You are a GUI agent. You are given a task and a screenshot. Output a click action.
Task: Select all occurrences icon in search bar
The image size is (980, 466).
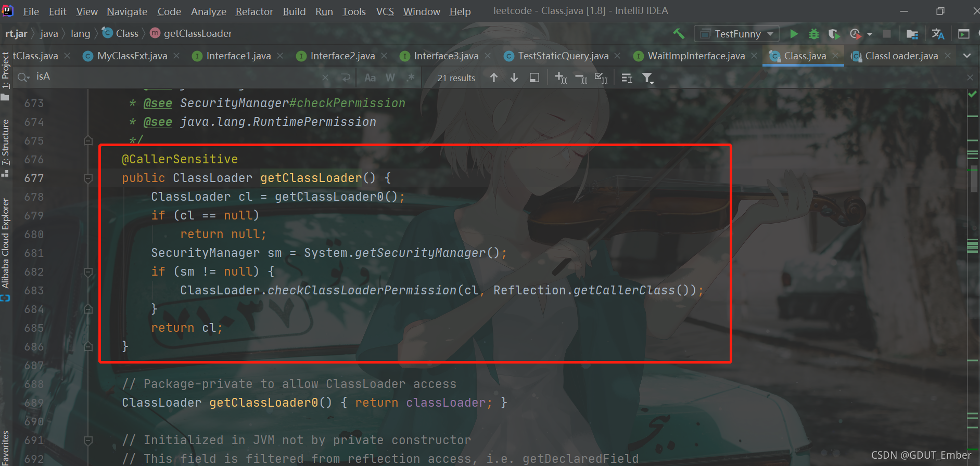(601, 78)
